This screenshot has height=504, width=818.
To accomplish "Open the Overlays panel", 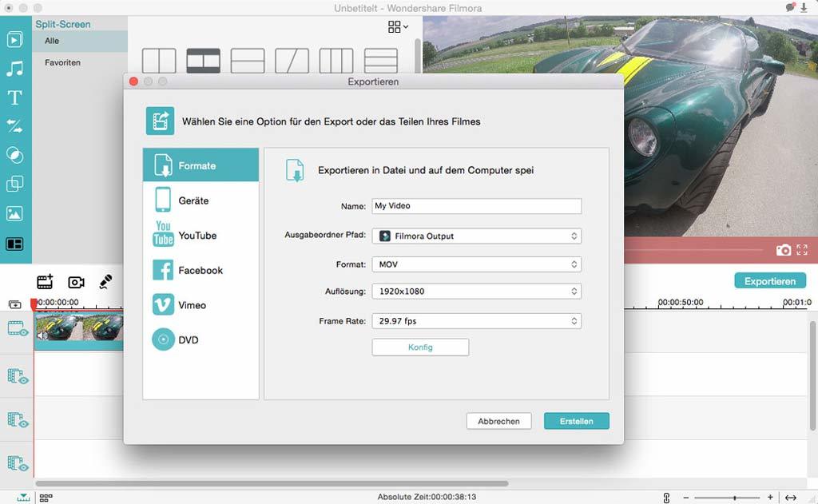I will click(14, 184).
